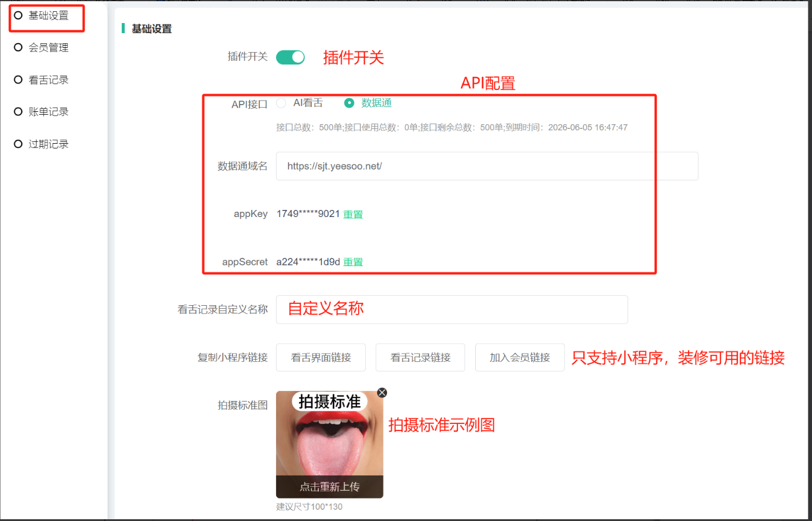The width and height of the screenshot is (812, 521).
Task: Click the circle icon beside 账单记录
Action: tap(18, 112)
